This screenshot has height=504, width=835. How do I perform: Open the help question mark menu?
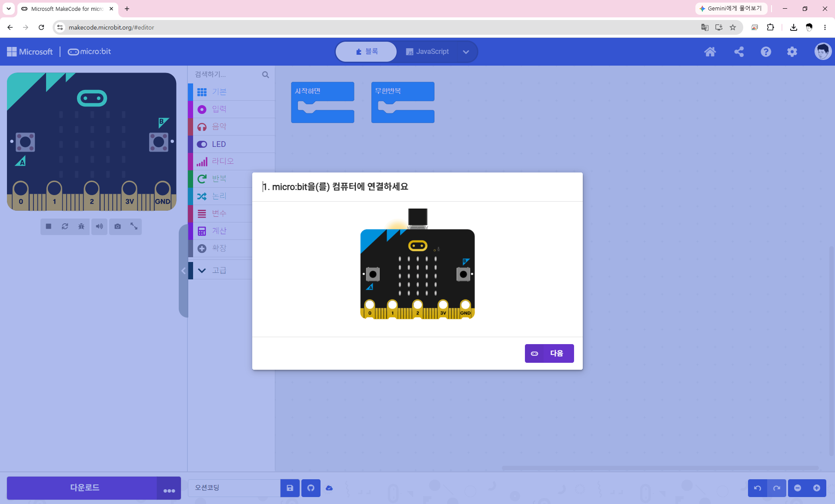[x=766, y=52]
